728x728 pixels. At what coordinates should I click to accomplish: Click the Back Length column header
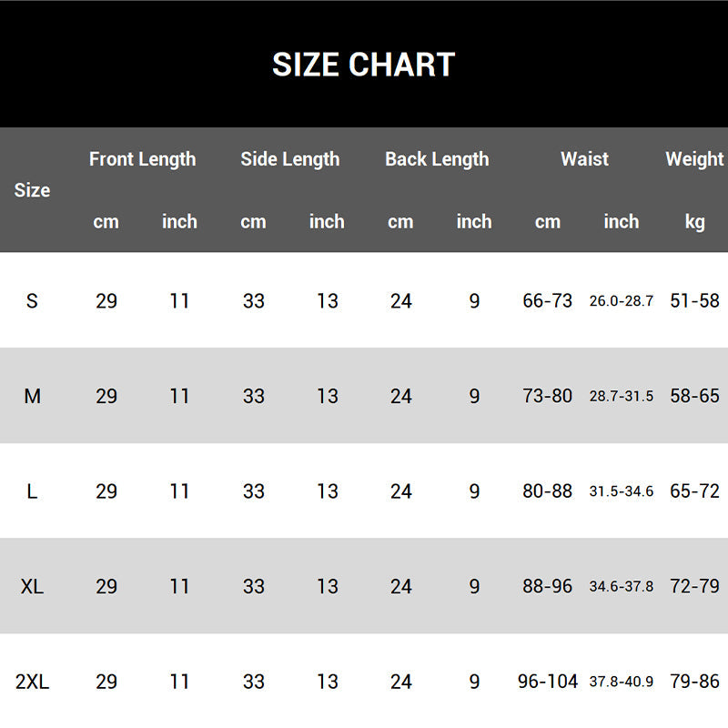tap(437, 159)
